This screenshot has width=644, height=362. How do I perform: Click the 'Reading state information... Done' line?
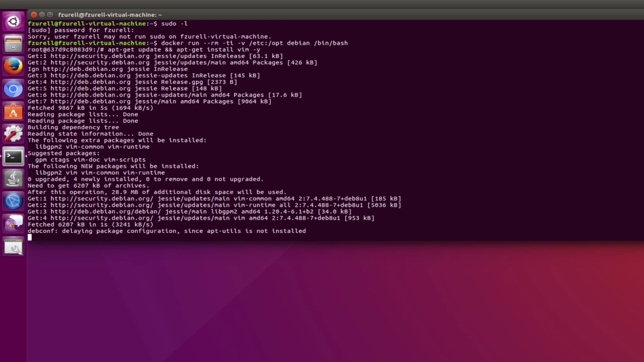91,134
